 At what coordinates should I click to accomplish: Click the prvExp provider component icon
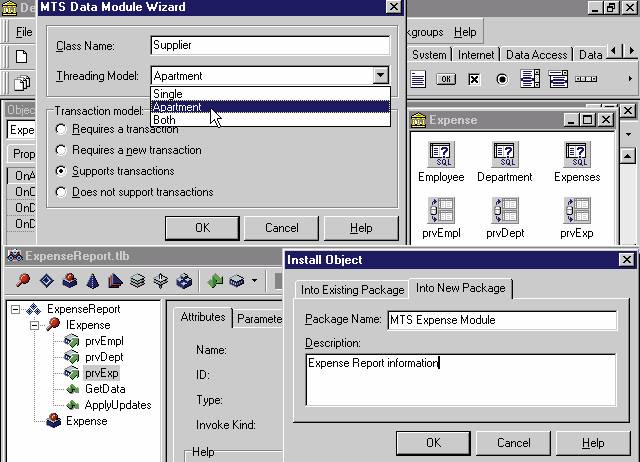(577, 211)
